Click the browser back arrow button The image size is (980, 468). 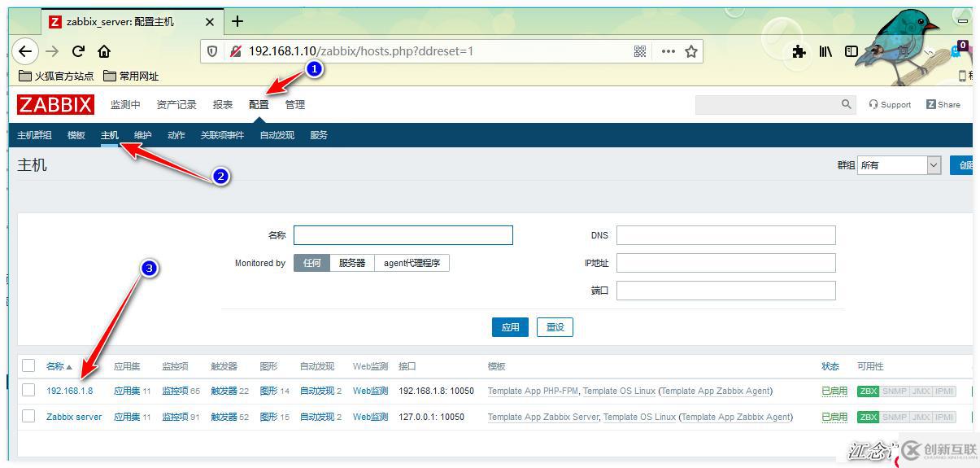click(x=25, y=51)
